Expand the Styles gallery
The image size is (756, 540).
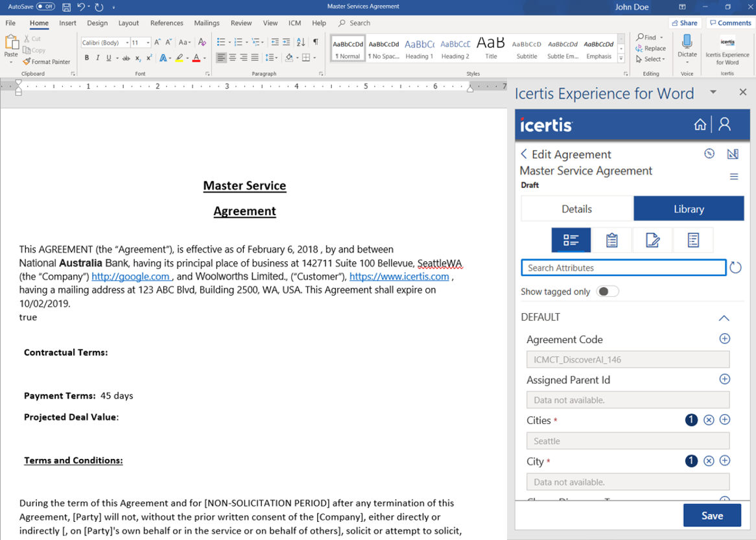tap(621, 58)
